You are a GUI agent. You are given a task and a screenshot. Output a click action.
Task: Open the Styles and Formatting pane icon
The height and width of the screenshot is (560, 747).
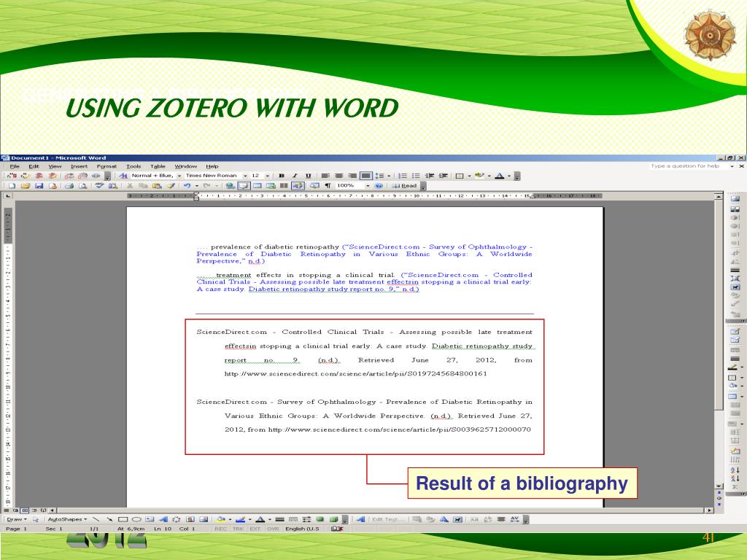(x=123, y=176)
